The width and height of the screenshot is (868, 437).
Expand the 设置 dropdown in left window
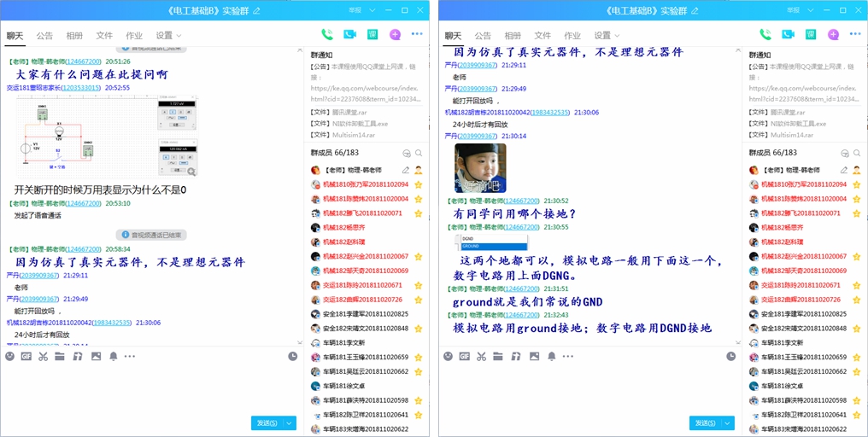point(168,36)
